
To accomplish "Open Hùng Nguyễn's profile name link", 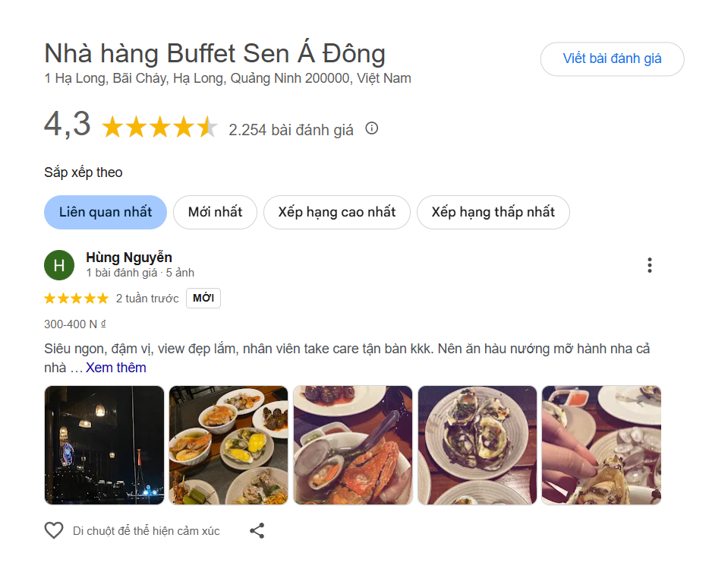I will point(129,258).
